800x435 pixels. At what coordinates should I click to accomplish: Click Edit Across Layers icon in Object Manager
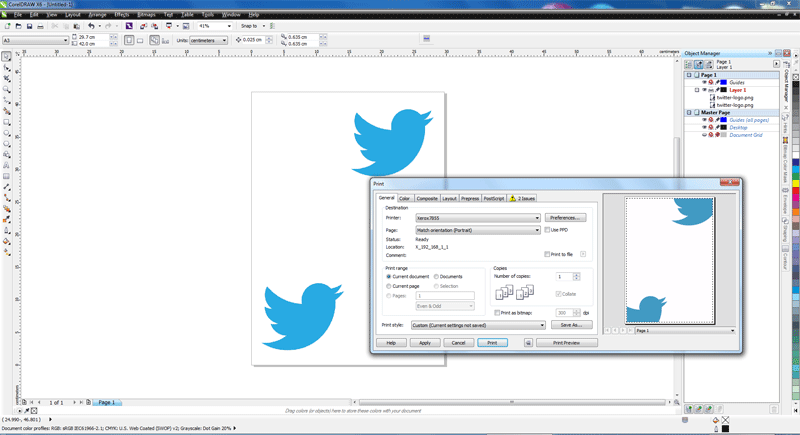coord(699,64)
